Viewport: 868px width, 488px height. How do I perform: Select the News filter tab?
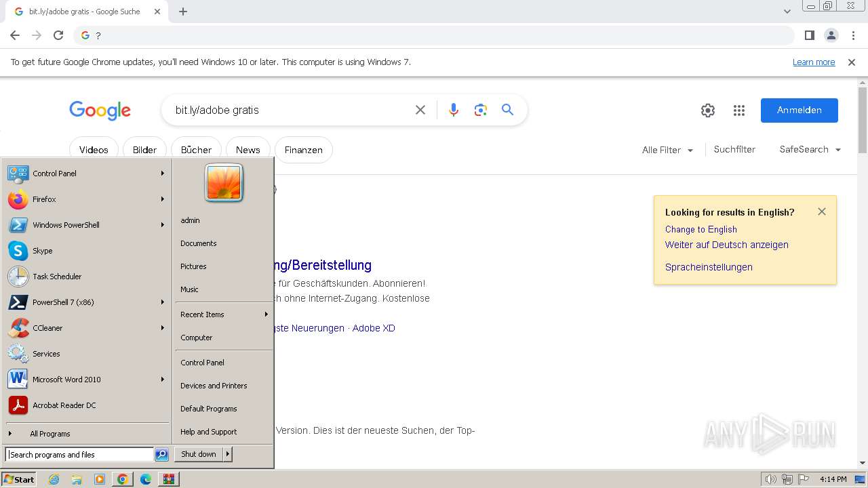coord(248,150)
